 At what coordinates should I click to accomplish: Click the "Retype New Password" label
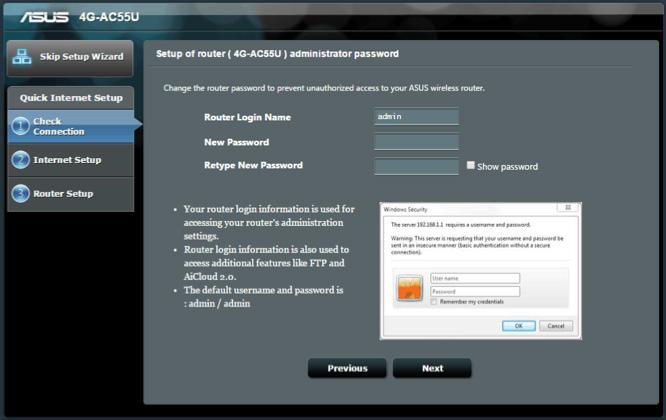click(253, 165)
